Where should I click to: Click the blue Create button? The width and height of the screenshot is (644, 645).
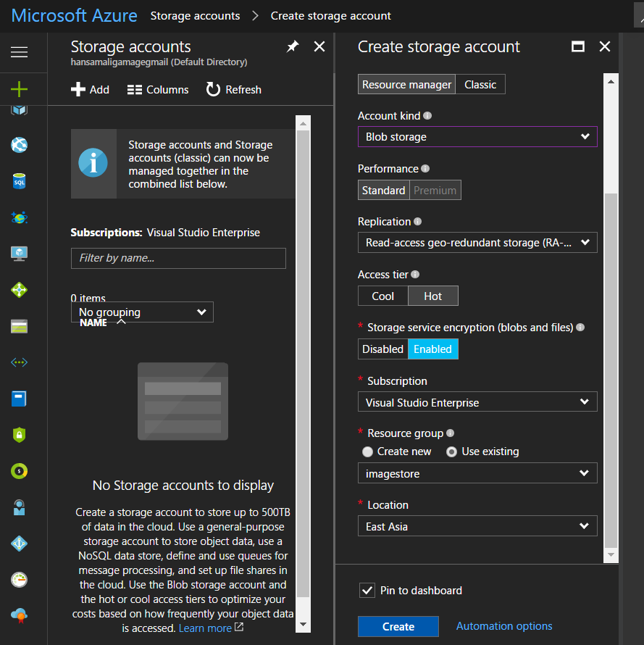pyautogui.click(x=398, y=626)
